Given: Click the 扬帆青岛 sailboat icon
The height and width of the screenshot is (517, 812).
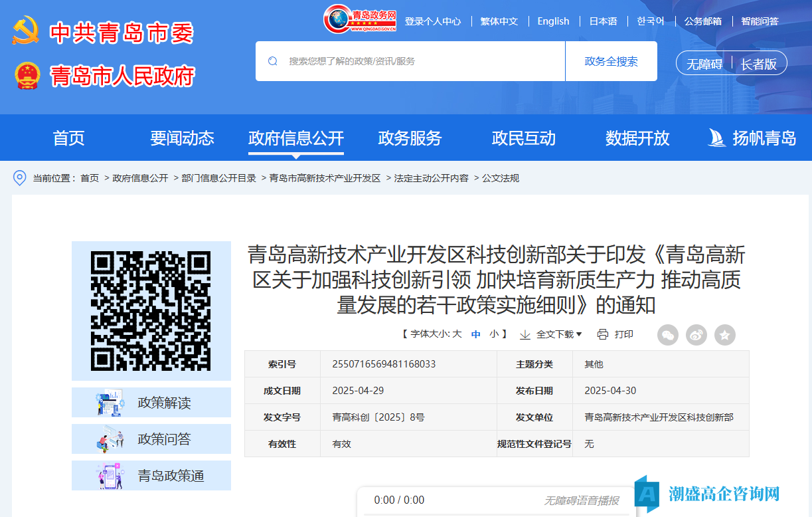Looking at the screenshot, I should 717,138.
